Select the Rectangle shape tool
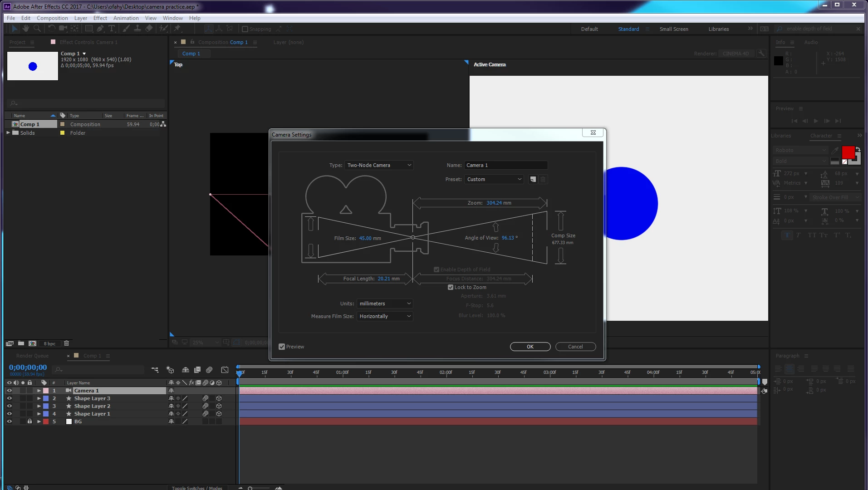Image resolution: width=868 pixels, height=490 pixels. click(x=89, y=29)
